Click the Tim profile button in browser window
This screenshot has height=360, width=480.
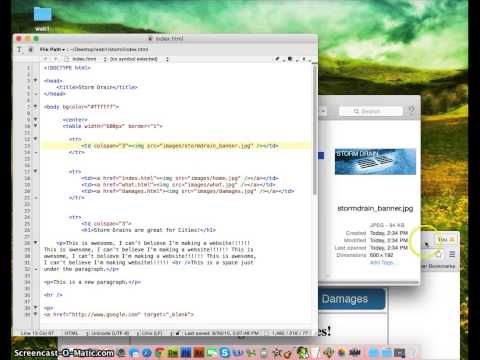pos(446,240)
